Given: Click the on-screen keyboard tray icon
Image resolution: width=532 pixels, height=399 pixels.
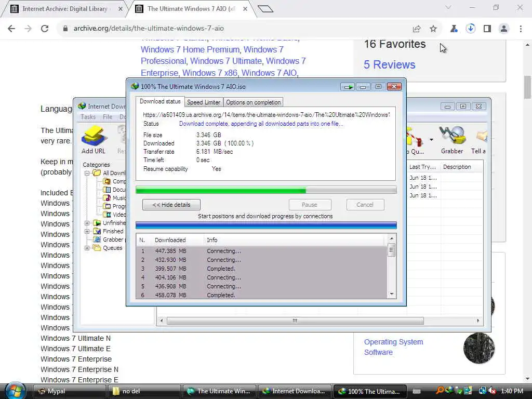Looking at the screenshot, I should pos(417,392).
